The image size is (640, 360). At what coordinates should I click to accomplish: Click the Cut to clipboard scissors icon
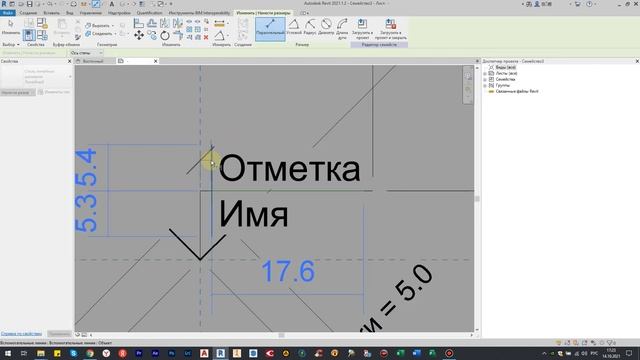78,22
